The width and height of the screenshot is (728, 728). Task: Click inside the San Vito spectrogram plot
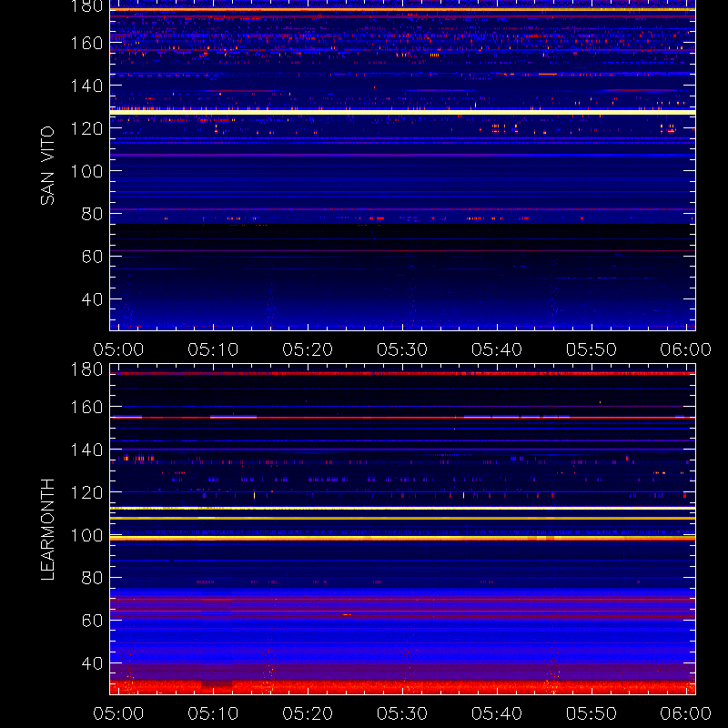pos(402,166)
